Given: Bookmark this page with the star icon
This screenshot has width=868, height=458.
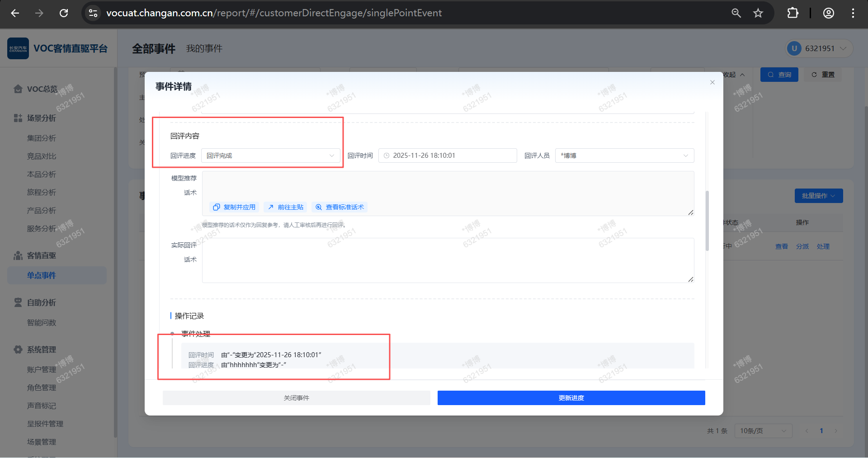Looking at the screenshot, I should [x=758, y=13].
